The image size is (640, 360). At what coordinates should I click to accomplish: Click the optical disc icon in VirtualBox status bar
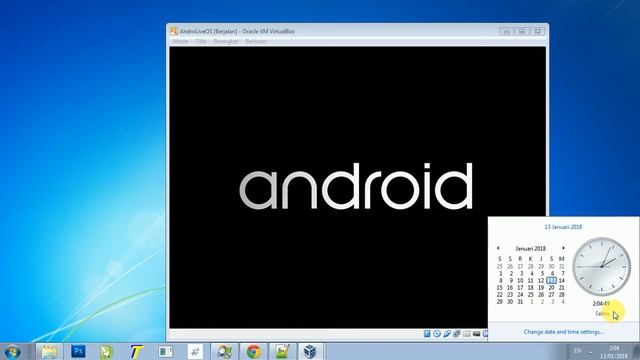pyautogui.click(x=437, y=333)
